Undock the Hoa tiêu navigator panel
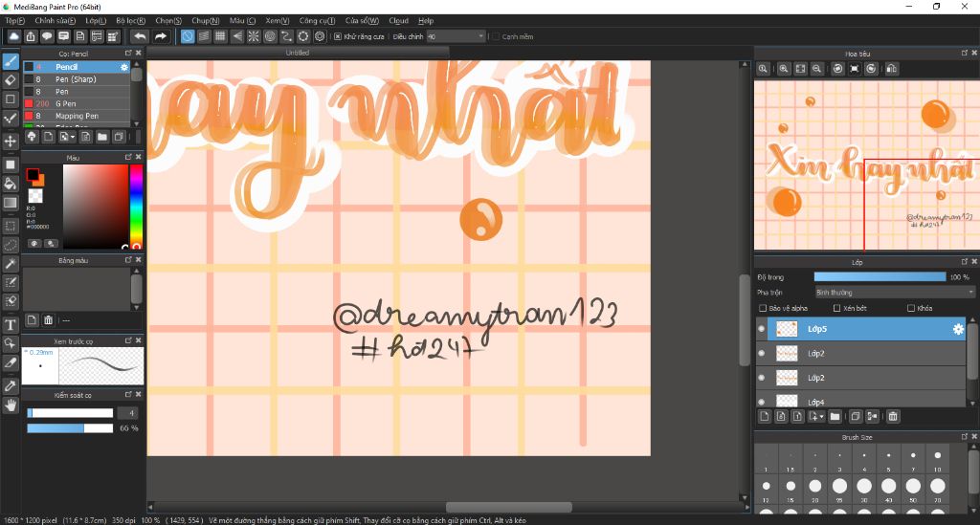 (965, 53)
